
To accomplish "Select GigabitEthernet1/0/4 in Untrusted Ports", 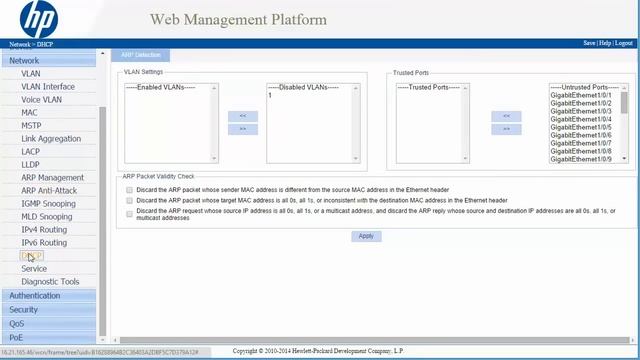I will click(x=581, y=119).
